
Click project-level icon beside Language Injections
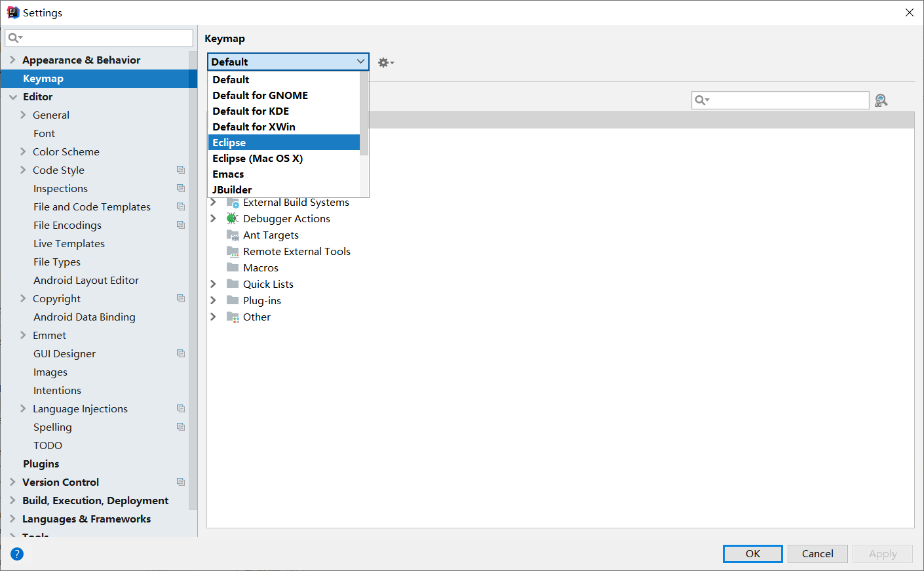click(x=181, y=408)
